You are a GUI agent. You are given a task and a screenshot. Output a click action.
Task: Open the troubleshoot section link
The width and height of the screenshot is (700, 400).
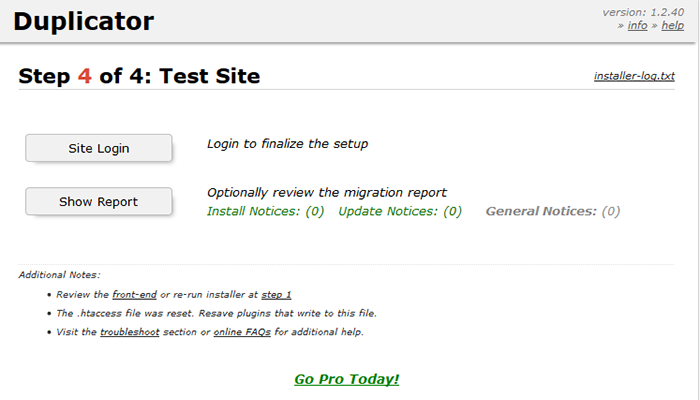coord(129,332)
